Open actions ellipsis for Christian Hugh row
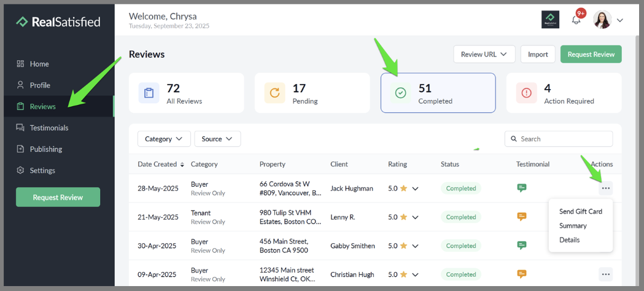Viewport: 644px width, 291px height. (x=605, y=274)
